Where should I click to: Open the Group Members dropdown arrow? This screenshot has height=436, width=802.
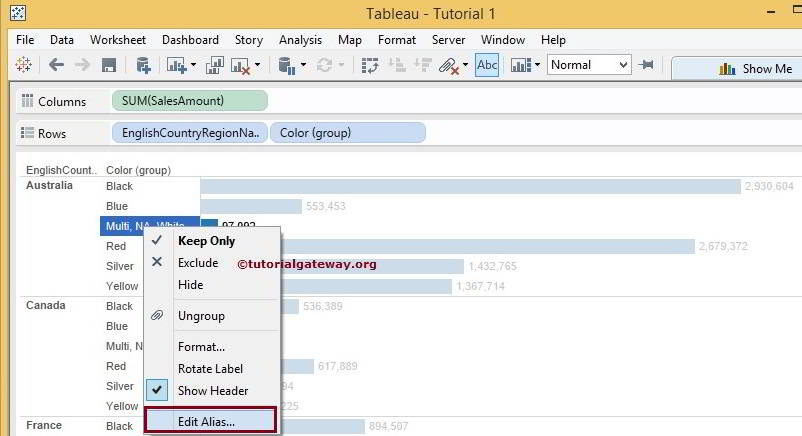tap(465, 65)
